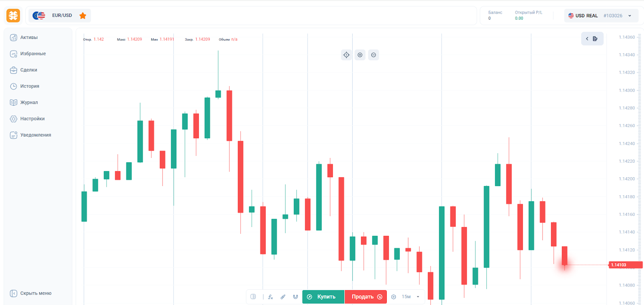The width and height of the screenshot is (644, 305).
Task: Open the Избранные section
Action: [x=33, y=54]
